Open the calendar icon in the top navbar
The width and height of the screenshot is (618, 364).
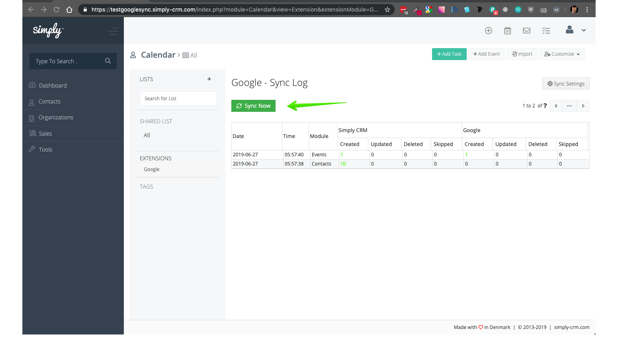click(507, 30)
